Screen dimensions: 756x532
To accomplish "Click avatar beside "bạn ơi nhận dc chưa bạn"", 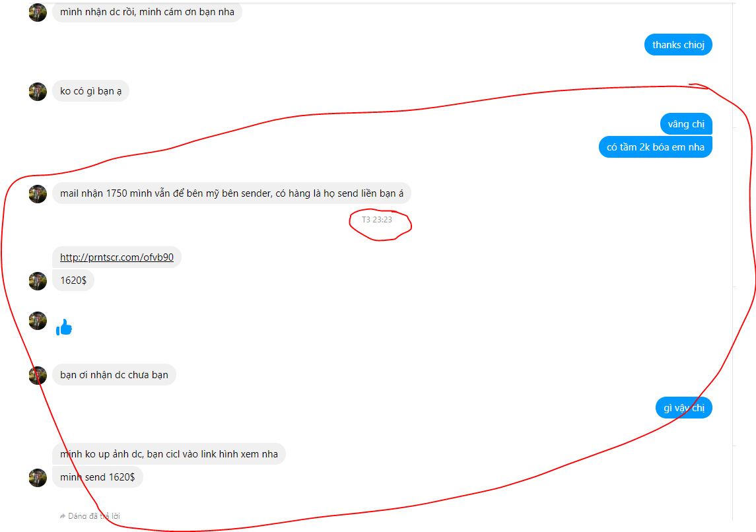I will [38, 376].
